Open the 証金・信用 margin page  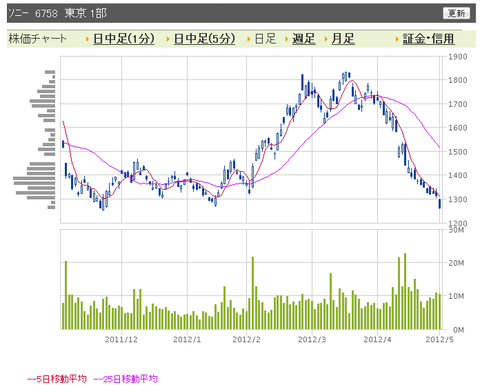click(428, 39)
